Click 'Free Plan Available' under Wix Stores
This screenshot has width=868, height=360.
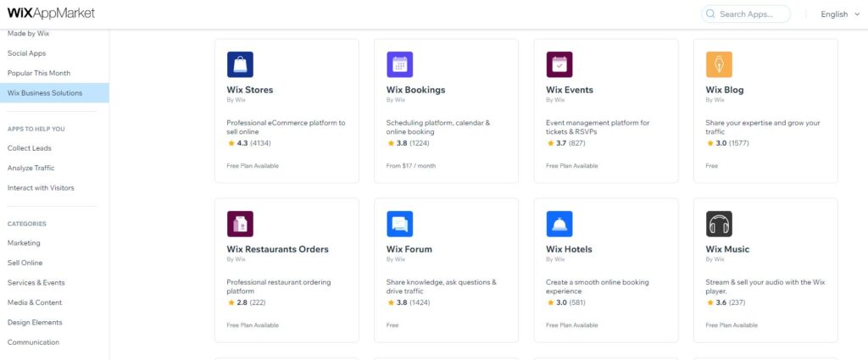click(253, 166)
